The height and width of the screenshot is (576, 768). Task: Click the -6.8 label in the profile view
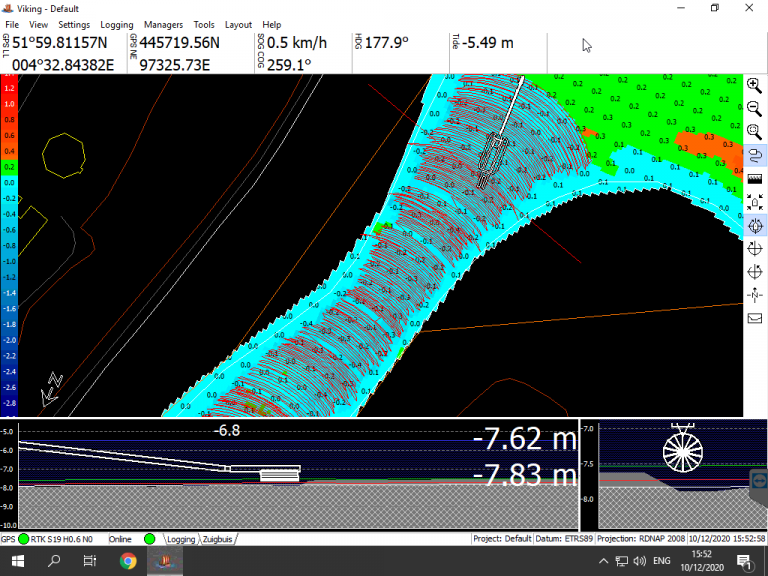click(228, 431)
